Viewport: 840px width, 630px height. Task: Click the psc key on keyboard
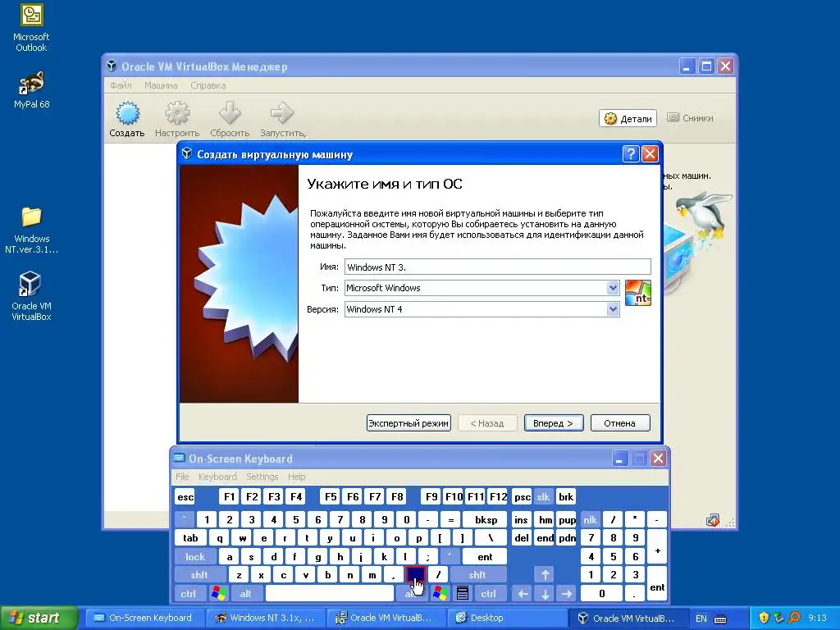click(523, 496)
